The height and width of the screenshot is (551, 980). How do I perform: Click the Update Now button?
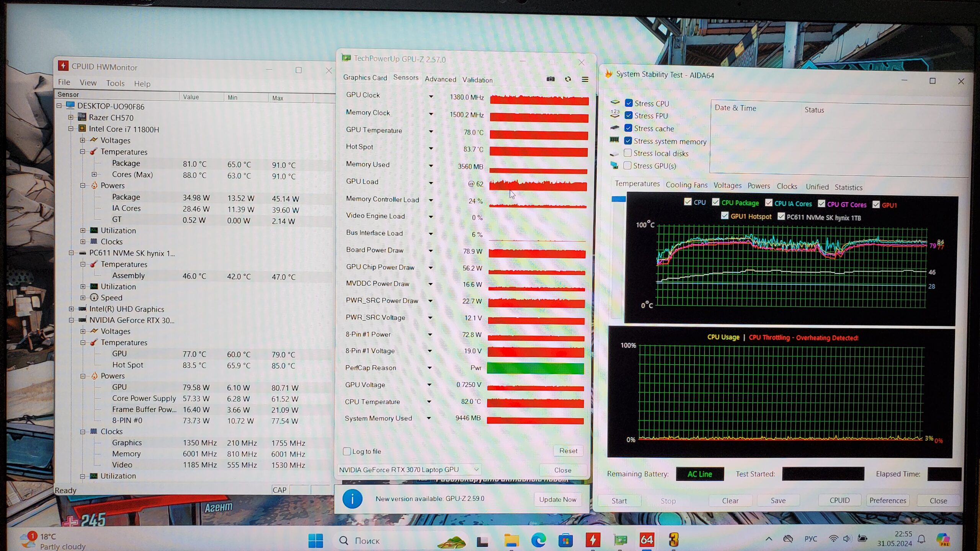557,499
